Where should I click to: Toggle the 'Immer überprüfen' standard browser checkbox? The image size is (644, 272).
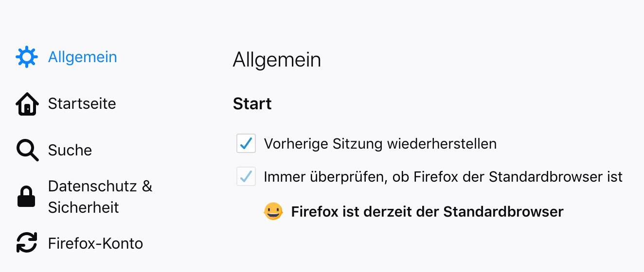pyautogui.click(x=246, y=176)
